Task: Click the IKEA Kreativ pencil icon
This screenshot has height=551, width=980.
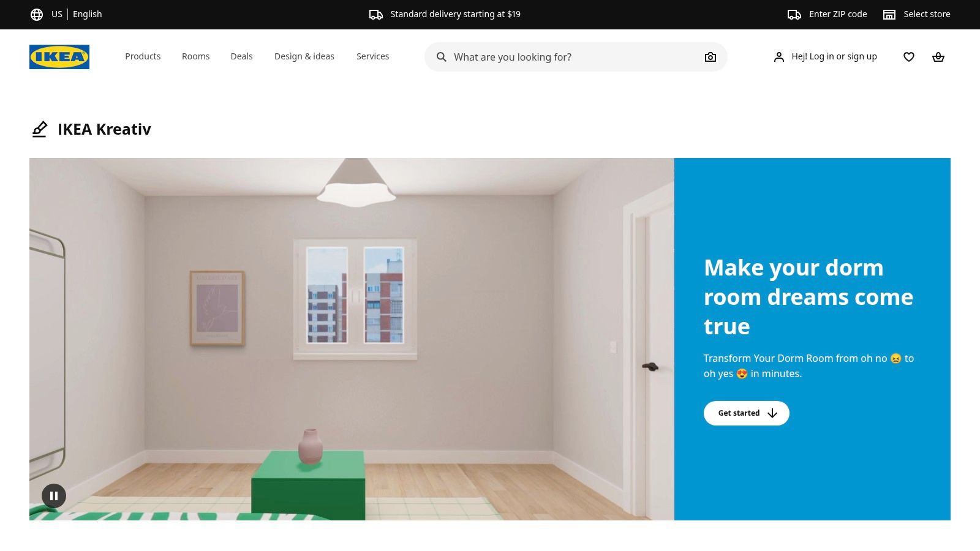Action: tap(39, 129)
